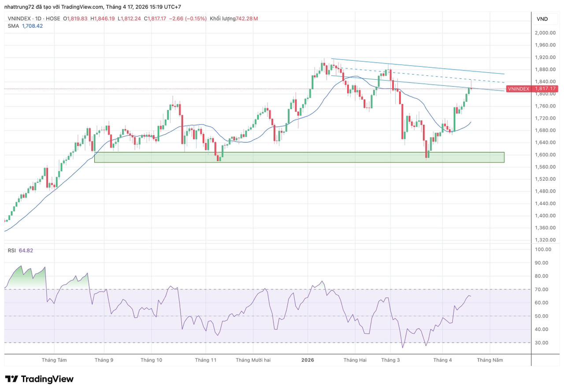
Task: Click the 2026 year marker on time axis
Action: click(308, 360)
